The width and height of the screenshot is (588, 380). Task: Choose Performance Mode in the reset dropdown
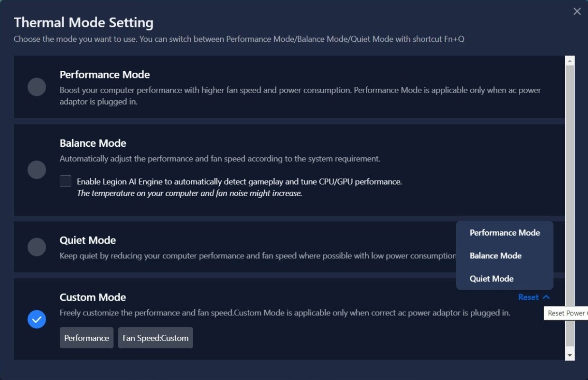[504, 233]
